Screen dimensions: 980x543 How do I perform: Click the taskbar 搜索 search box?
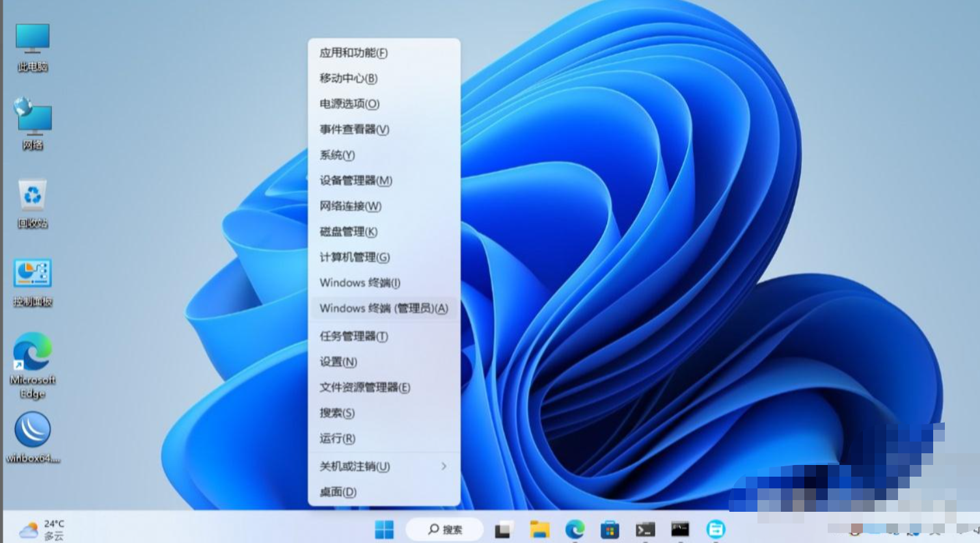[x=445, y=529]
